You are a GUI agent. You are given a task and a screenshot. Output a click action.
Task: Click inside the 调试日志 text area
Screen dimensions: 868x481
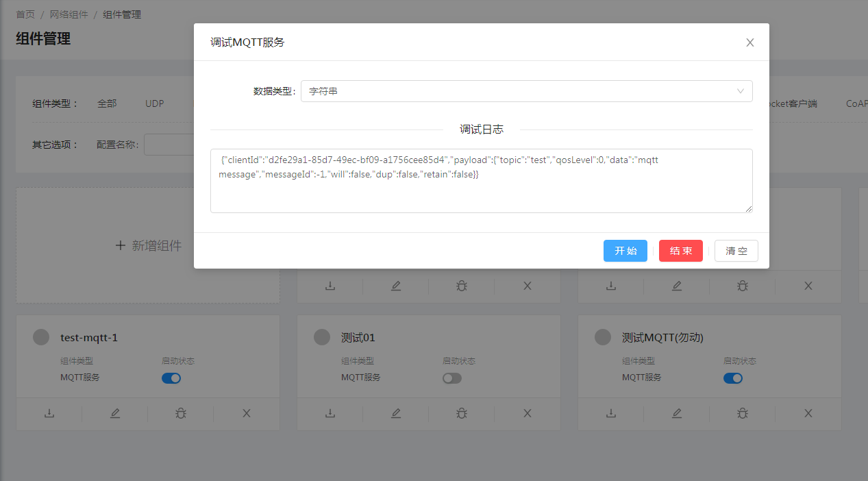(481, 192)
